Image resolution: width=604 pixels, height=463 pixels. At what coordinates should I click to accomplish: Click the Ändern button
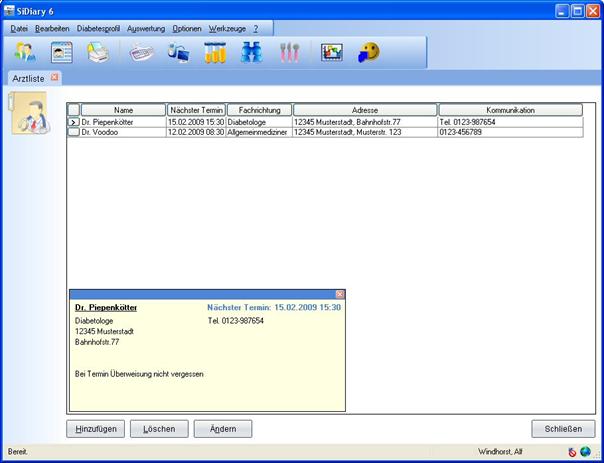click(x=223, y=429)
